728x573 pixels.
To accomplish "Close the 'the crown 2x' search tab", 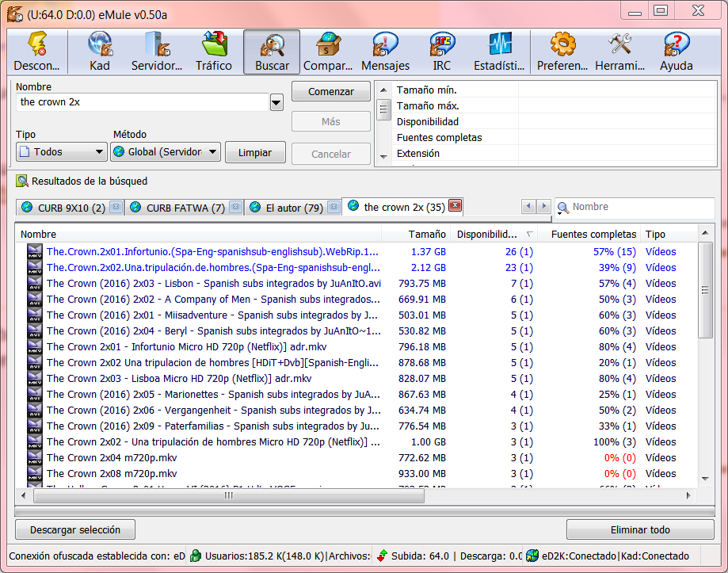I will (455, 207).
